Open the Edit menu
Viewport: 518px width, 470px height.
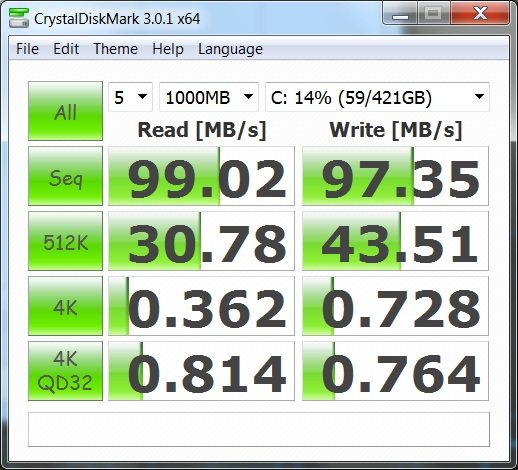(66, 49)
